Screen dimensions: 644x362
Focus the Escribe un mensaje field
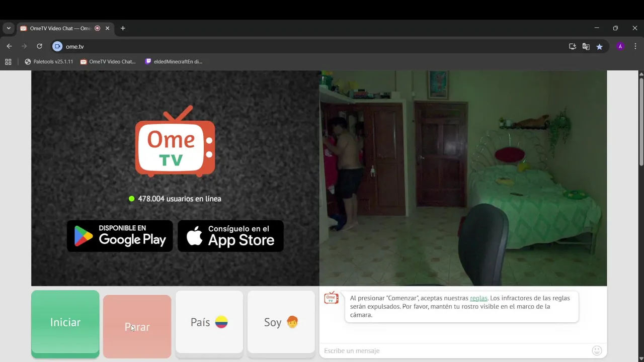click(x=455, y=350)
